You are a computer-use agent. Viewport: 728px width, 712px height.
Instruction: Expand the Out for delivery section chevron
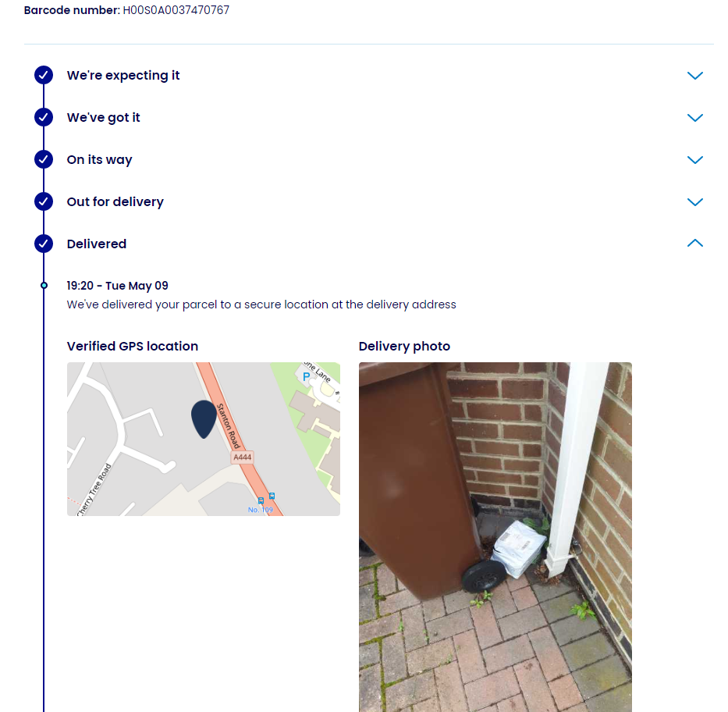tap(694, 202)
